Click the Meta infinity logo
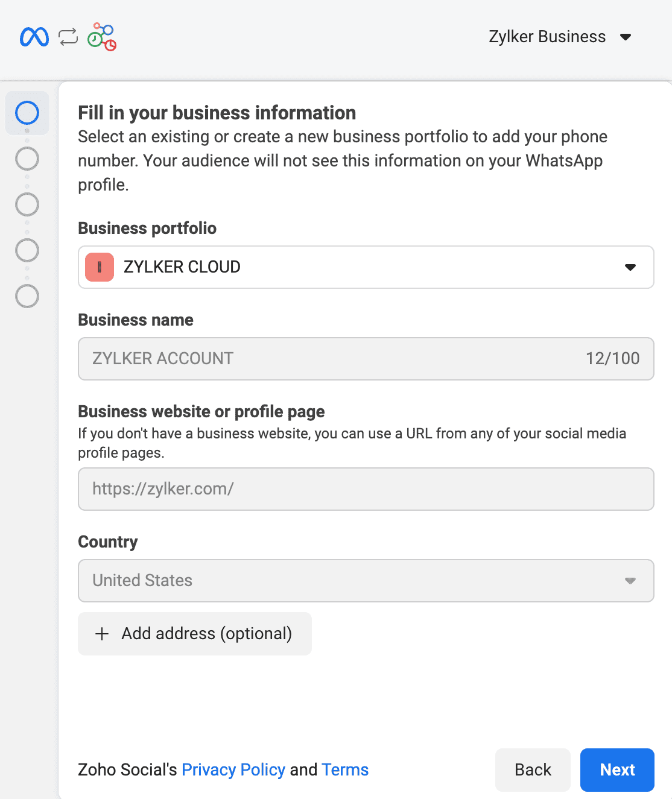This screenshot has height=799, width=672. click(x=34, y=36)
